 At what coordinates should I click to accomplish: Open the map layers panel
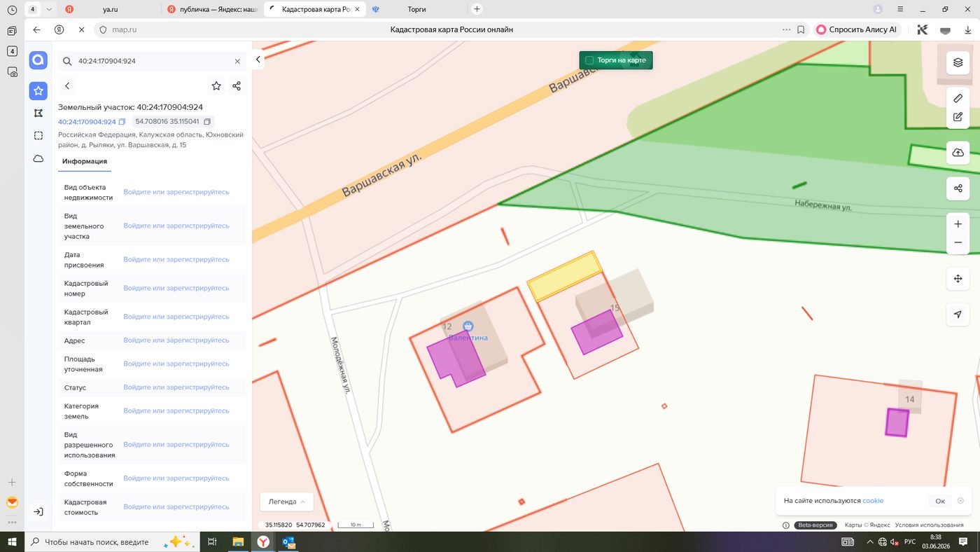pyautogui.click(x=958, y=62)
